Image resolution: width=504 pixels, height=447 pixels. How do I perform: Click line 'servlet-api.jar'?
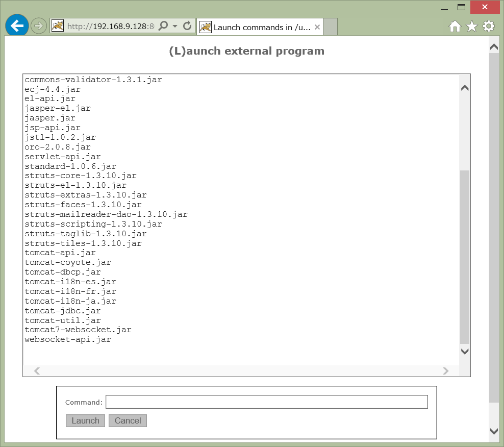click(x=63, y=156)
